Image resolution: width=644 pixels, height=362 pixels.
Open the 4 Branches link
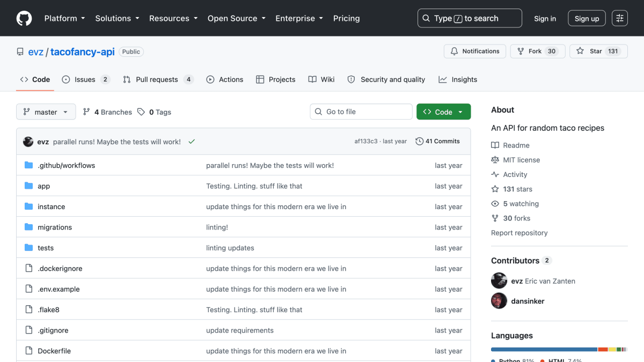coord(107,112)
